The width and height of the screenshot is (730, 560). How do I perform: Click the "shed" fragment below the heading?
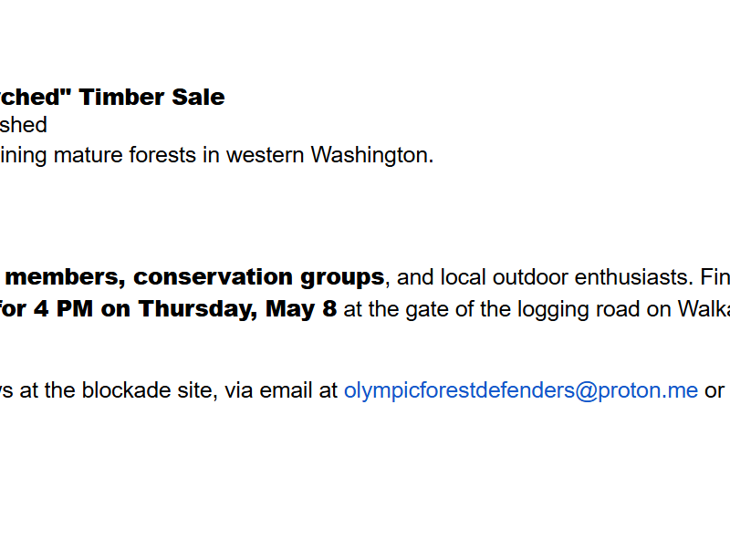pyautogui.click(x=23, y=125)
